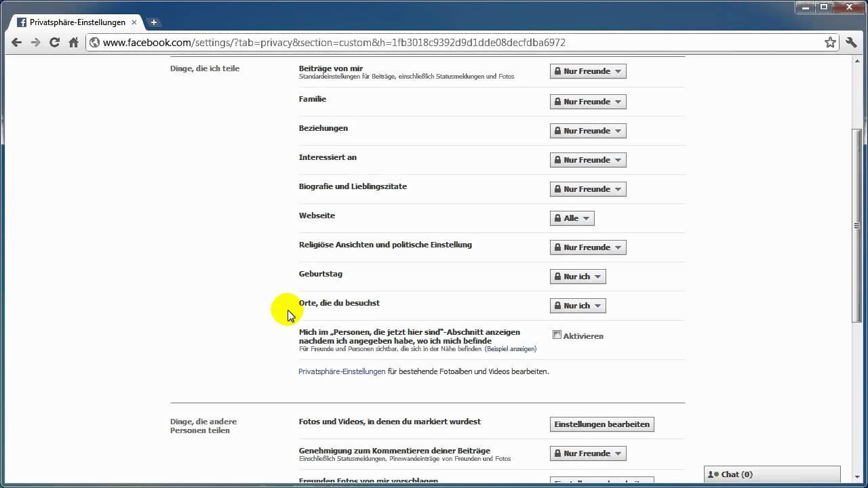
Task: Minimize the Chrome window
Action: click(x=807, y=7)
